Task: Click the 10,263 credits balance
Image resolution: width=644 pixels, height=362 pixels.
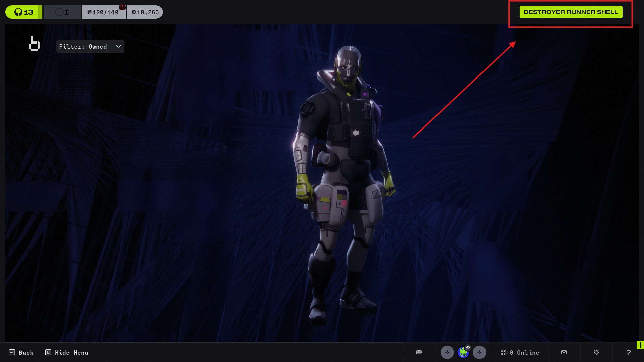Action: pyautogui.click(x=145, y=12)
